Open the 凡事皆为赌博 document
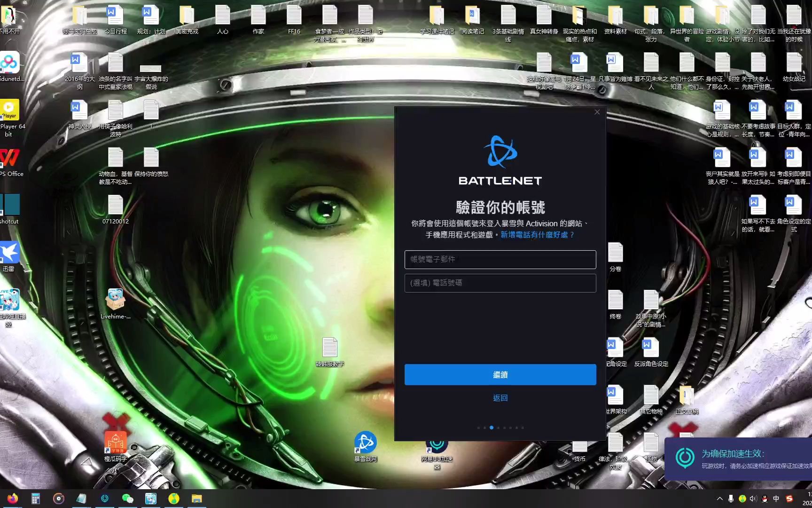 click(616, 67)
